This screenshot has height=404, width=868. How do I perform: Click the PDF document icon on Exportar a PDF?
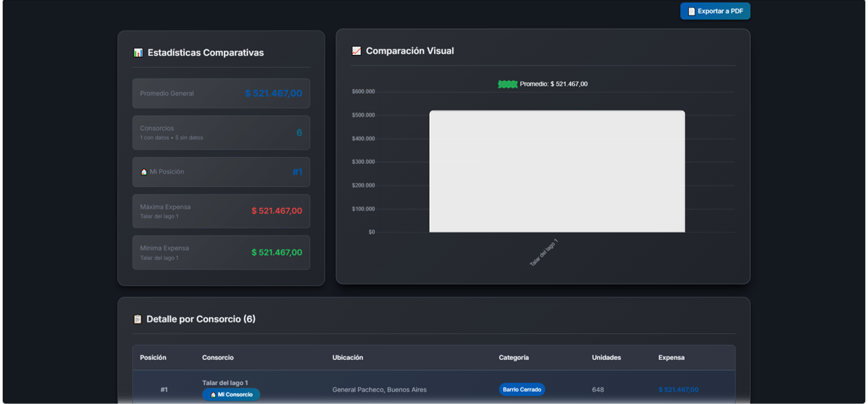point(691,11)
